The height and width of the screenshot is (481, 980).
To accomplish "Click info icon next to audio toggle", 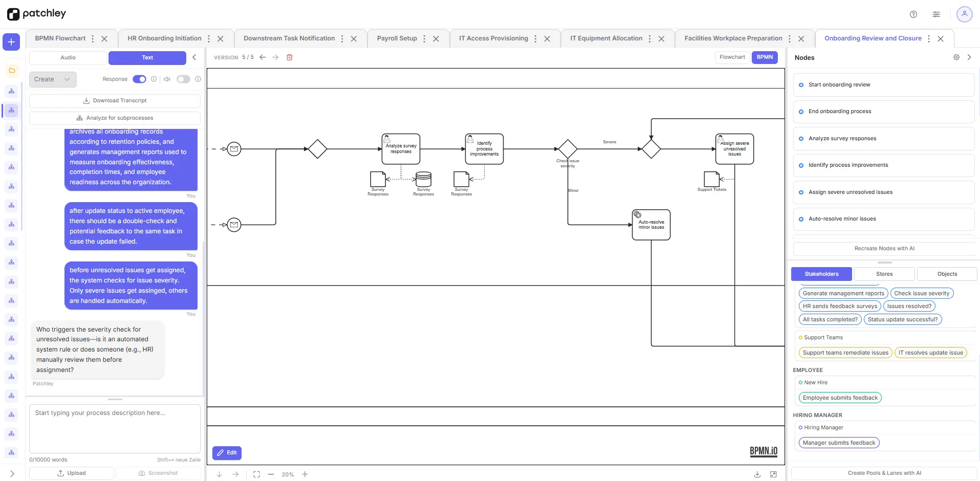I will point(198,79).
